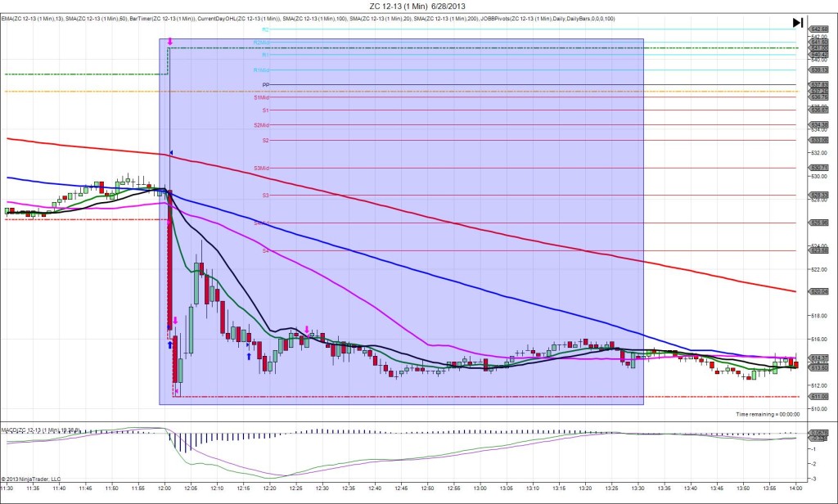Click the S3Mid pivot level label
This screenshot has height=504, width=838.
(262, 168)
